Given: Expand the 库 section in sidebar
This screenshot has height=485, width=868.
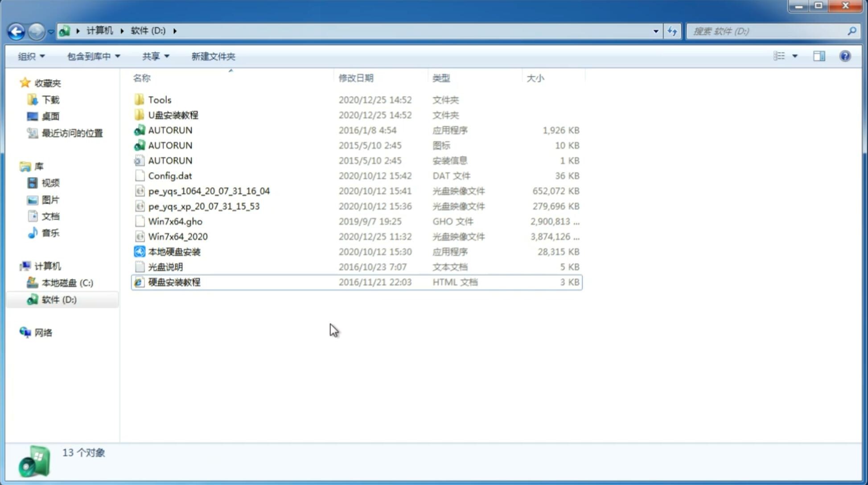Looking at the screenshot, I should pyautogui.click(x=16, y=166).
